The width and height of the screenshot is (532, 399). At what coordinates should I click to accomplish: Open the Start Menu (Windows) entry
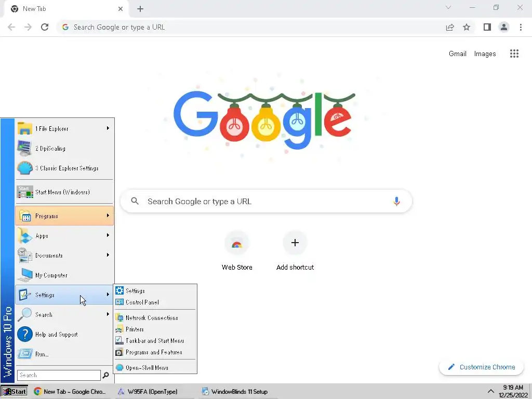(x=64, y=192)
